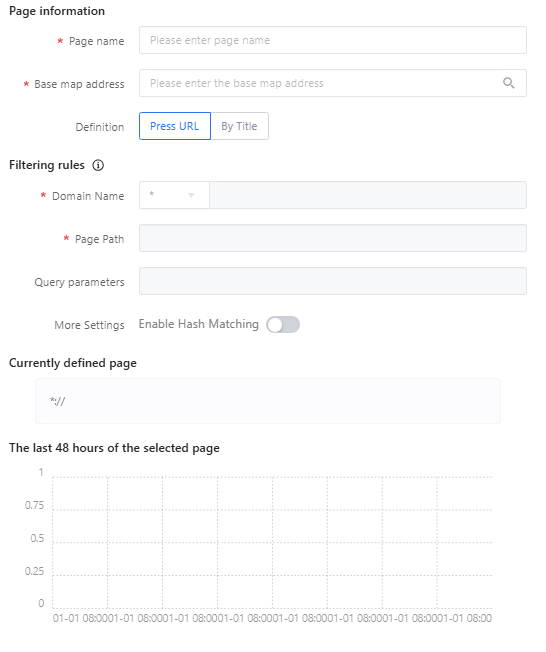
Task: Click the last 48 hours chart heading
Action: click(114, 448)
